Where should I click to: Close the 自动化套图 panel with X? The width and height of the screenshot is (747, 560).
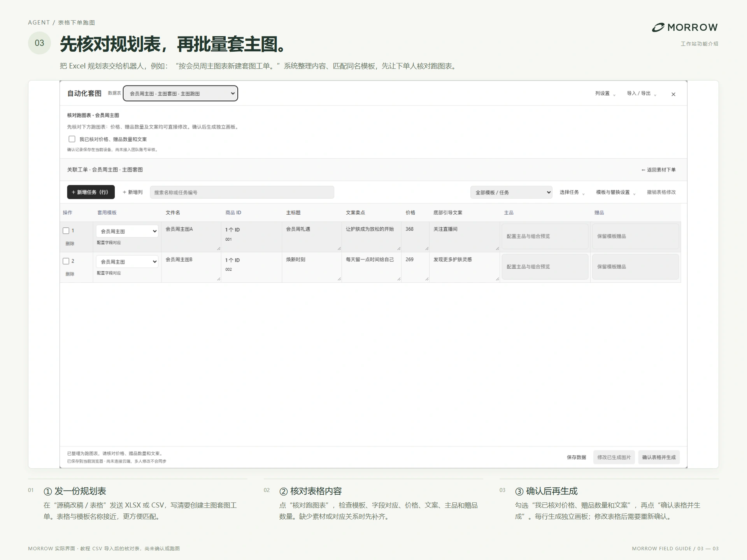pyautogui.click(x=673, y=94)
